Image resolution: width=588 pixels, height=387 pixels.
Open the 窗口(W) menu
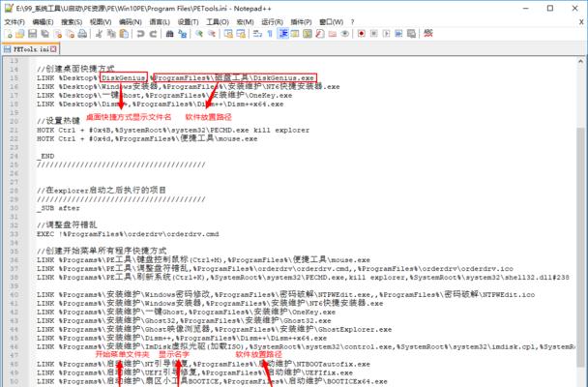(331, 22)
